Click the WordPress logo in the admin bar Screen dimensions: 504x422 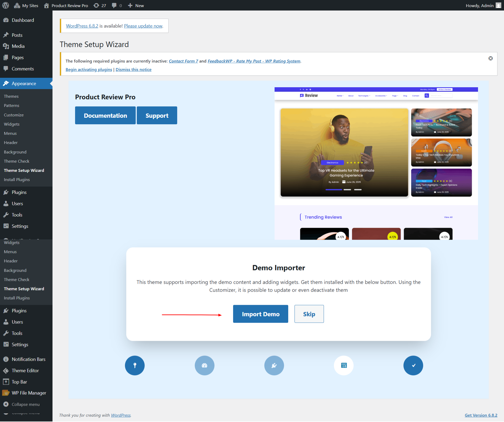[6, 5]
